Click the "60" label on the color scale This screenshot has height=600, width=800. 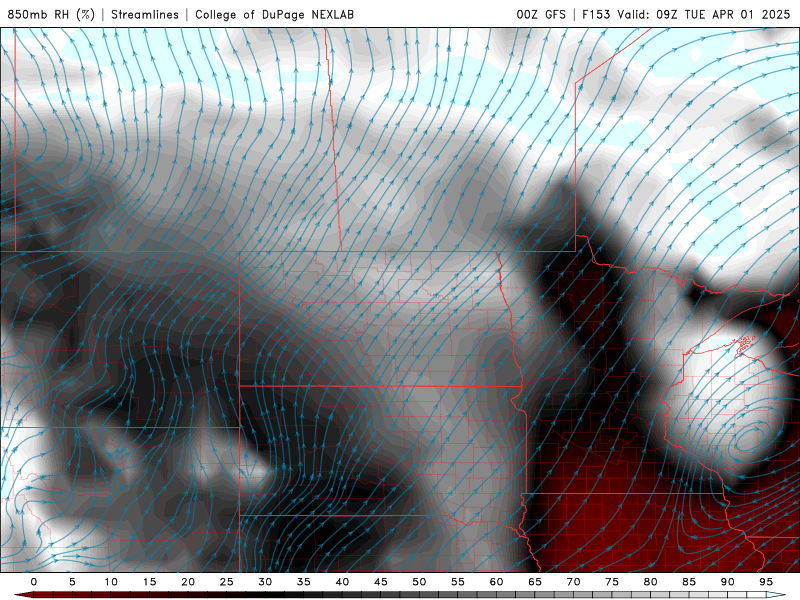(496, 582)
